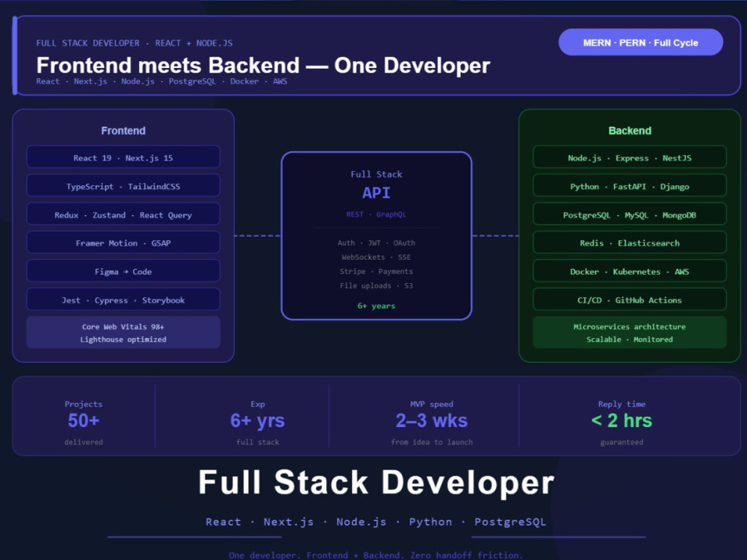Click the Jest · Cypress · Storybook chip
747x560 pixels.
click(x=123, y=300)
